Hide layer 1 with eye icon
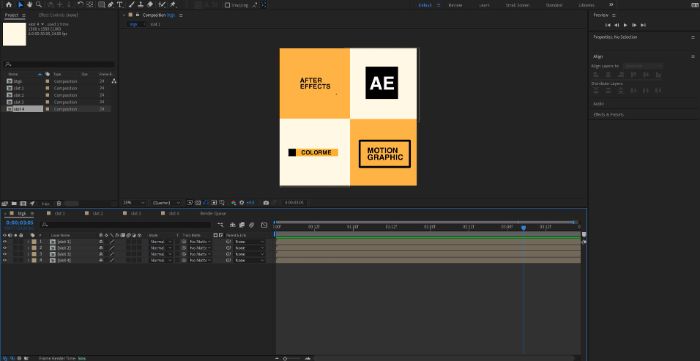This screenshot has height=361, width=700. (x=5, y=241)
